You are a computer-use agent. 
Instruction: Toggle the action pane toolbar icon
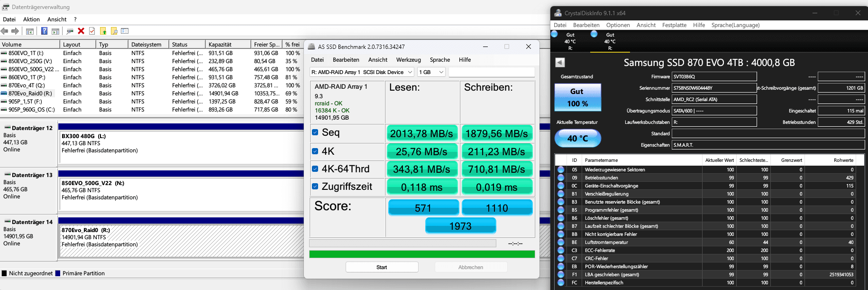point(55,31)
